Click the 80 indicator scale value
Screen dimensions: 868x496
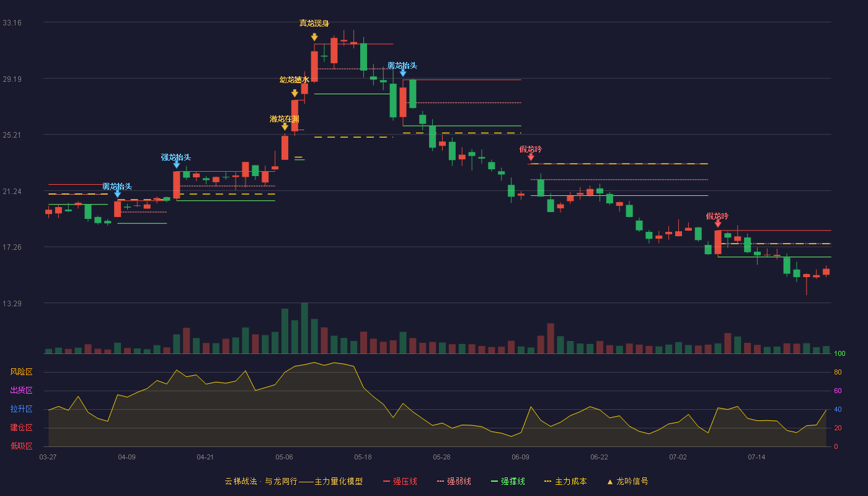coord(838,373)
